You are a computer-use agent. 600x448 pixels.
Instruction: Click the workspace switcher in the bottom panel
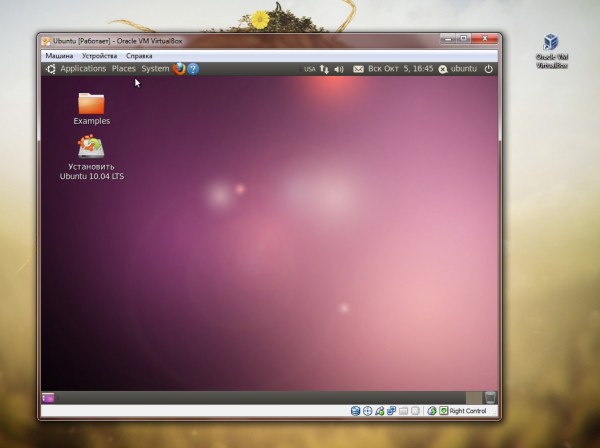(474, 398)
